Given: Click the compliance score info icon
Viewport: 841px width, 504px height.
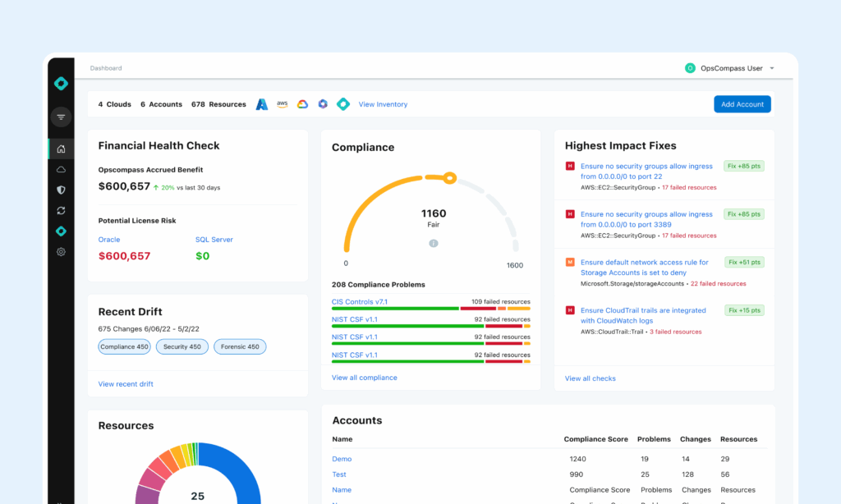Looking at the screenshot, I should (434, 244).
